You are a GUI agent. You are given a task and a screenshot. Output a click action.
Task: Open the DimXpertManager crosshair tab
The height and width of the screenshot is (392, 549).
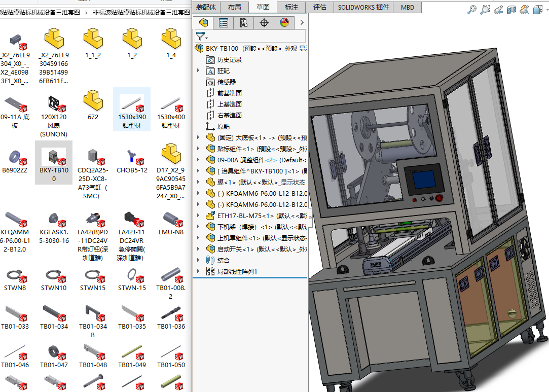(264, 22)
